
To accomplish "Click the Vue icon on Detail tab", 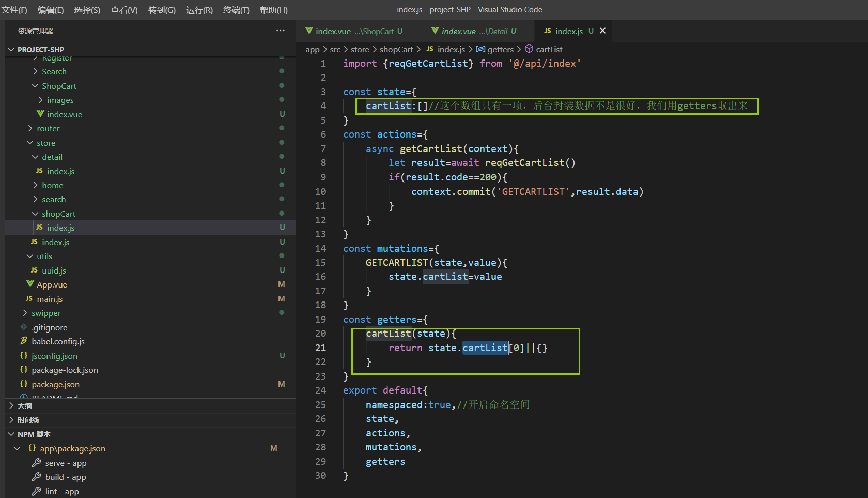I will click(x=435, y=31).
